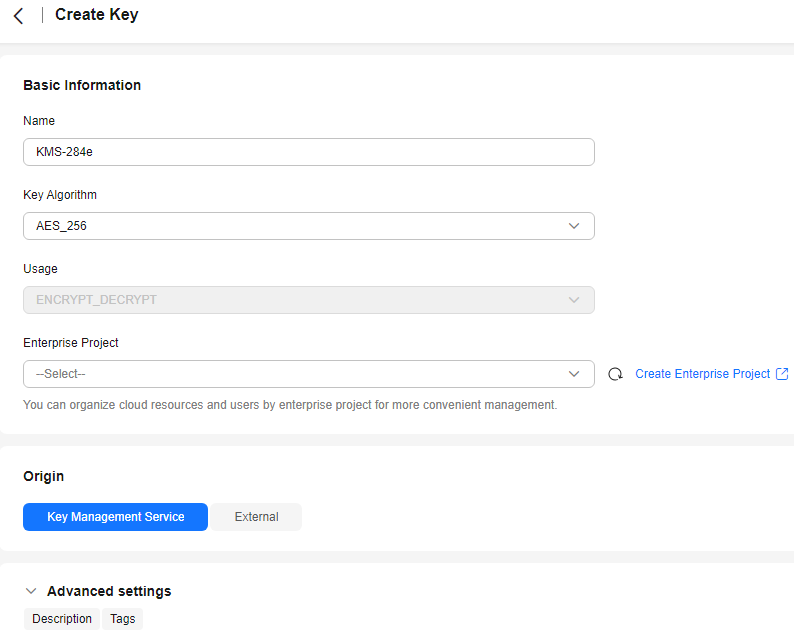
Task: Click the chevron arrow in Key Algorithm field
Action: [x=574, y=226]
